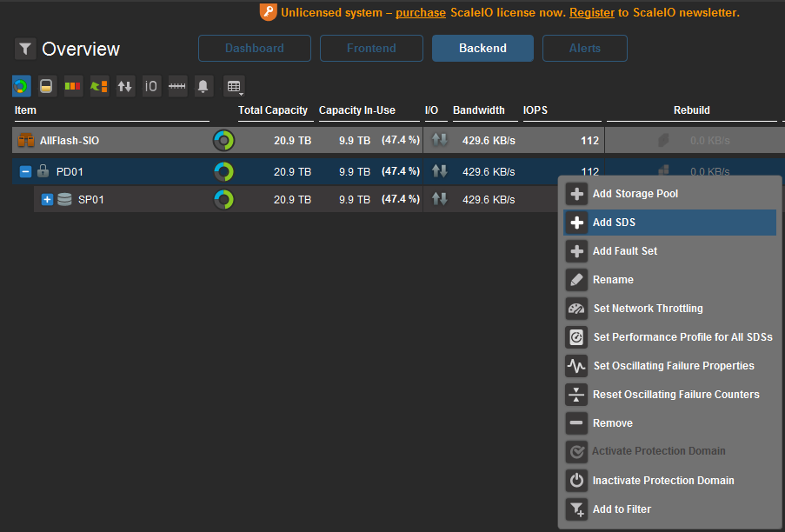The width and height of the screenshot is (785, 532).
Task: Select Add SDS in the context menu
Action: tap(670, 223)
